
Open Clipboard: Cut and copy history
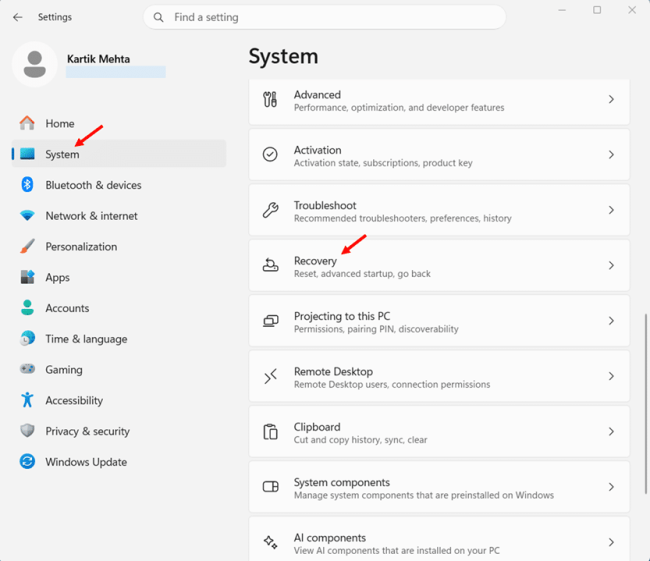click(439, 432)
